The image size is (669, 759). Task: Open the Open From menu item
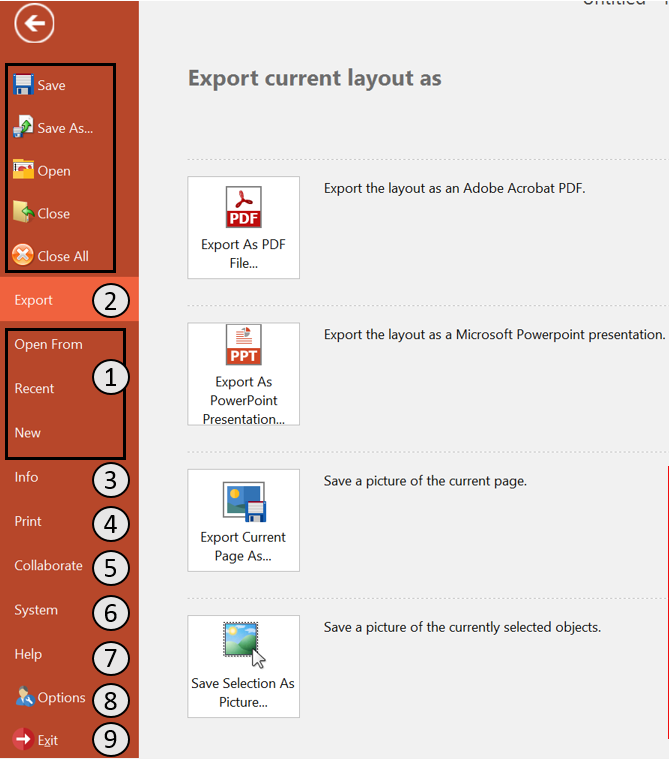point(48,344)
